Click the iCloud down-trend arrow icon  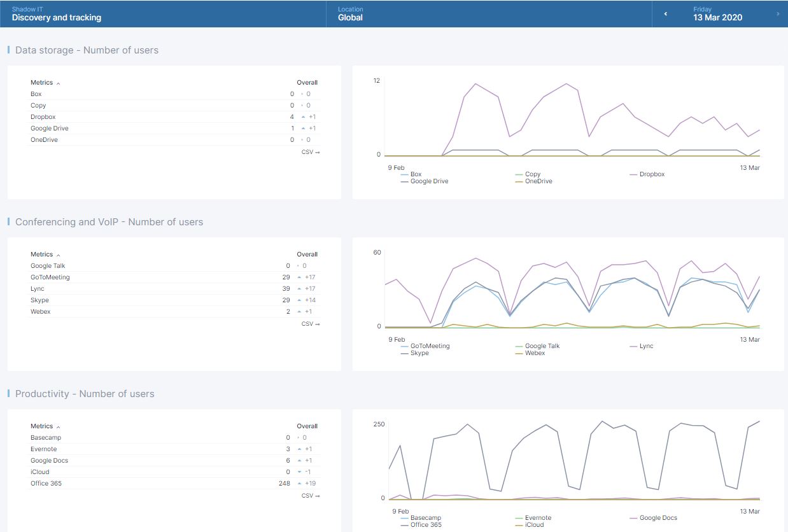click(x=299, y=472)
